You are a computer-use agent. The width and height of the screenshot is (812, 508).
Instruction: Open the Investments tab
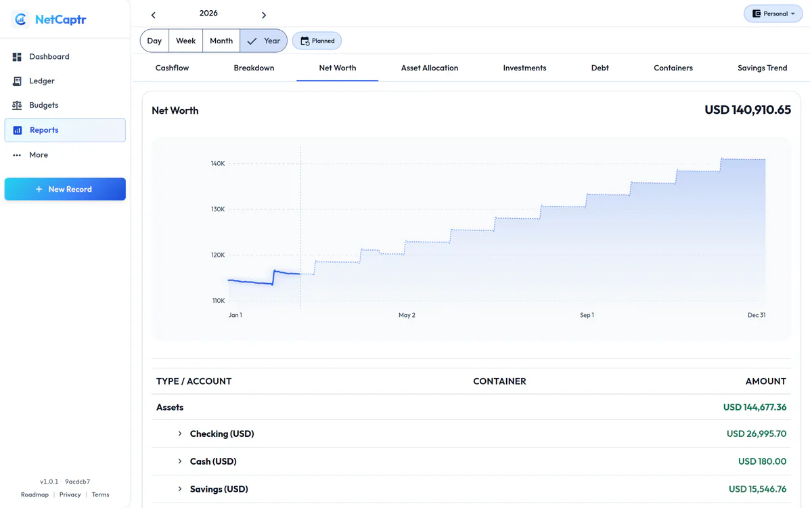[524, 68]
